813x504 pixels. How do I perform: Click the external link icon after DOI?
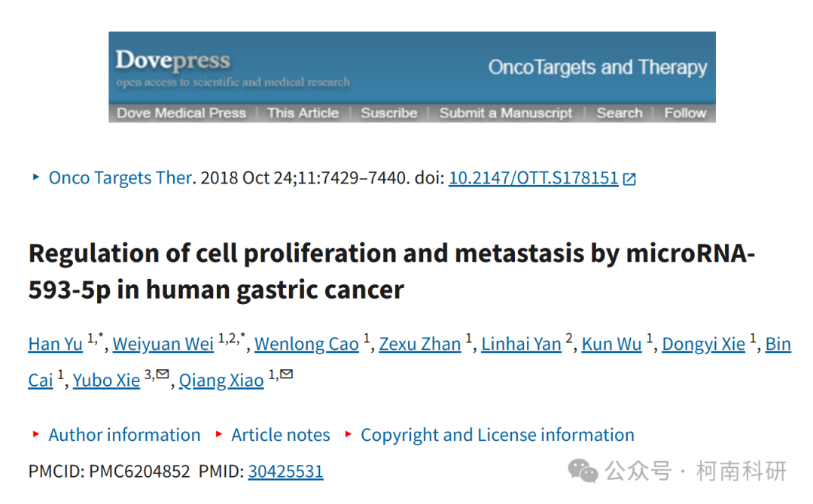tap(629, 179)
